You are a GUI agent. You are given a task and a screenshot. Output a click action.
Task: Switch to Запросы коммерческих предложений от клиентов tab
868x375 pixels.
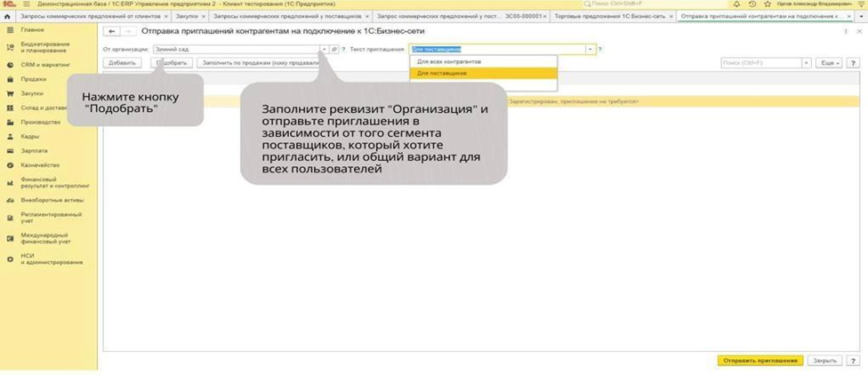[92, 17]
